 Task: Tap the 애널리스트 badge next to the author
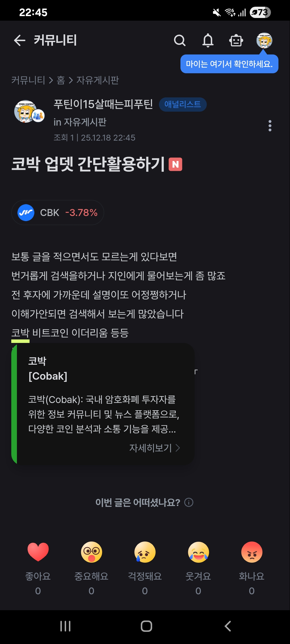183,105
